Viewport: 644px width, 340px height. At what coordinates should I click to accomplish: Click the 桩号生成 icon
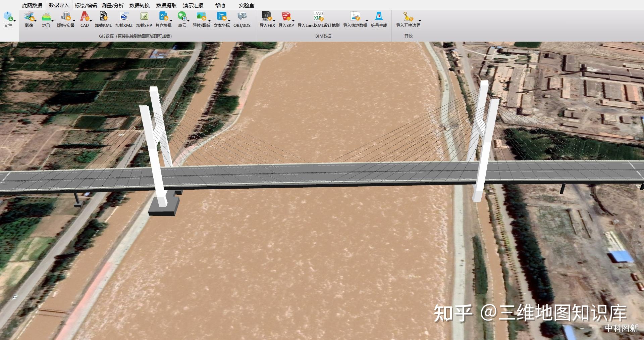379,16
